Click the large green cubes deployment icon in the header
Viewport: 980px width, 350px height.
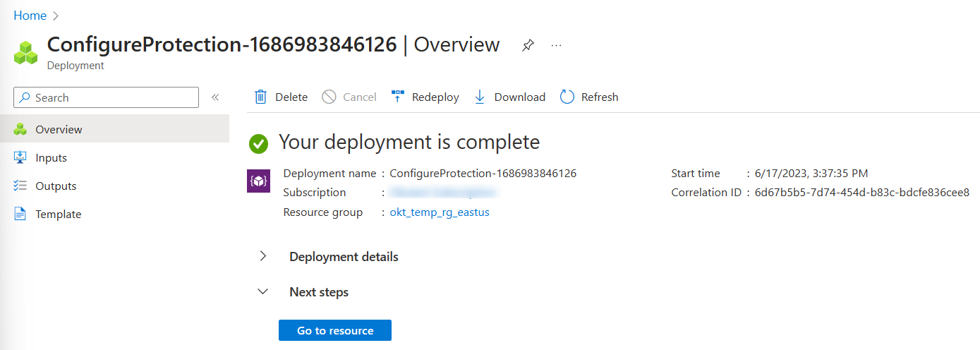tap(25, 52)
